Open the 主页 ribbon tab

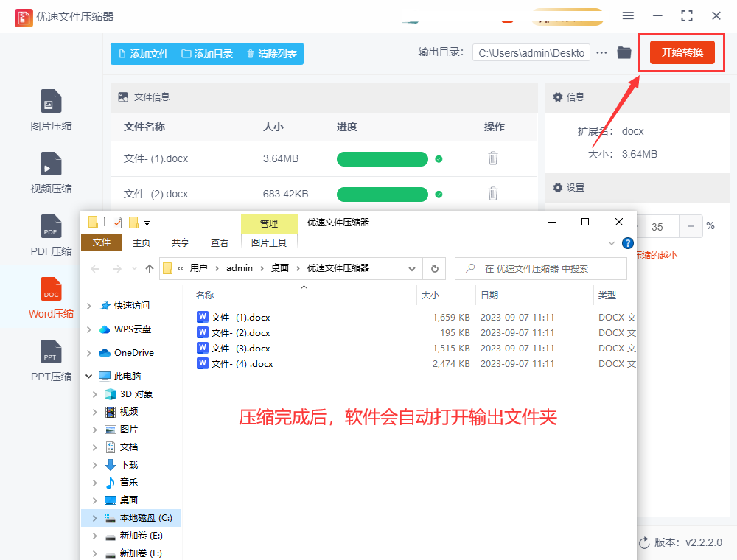(x=142, y=243)
